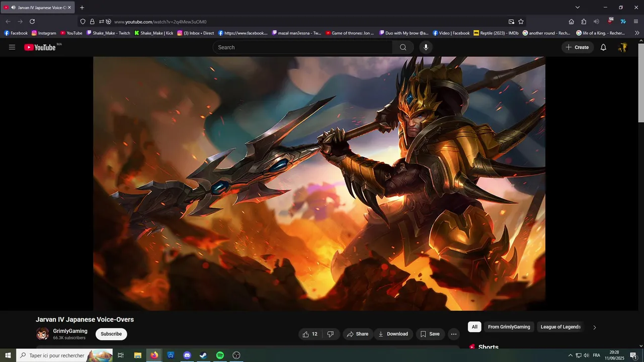
Task: Toggle the muted speaker extension icon
Action: point(596,22)
